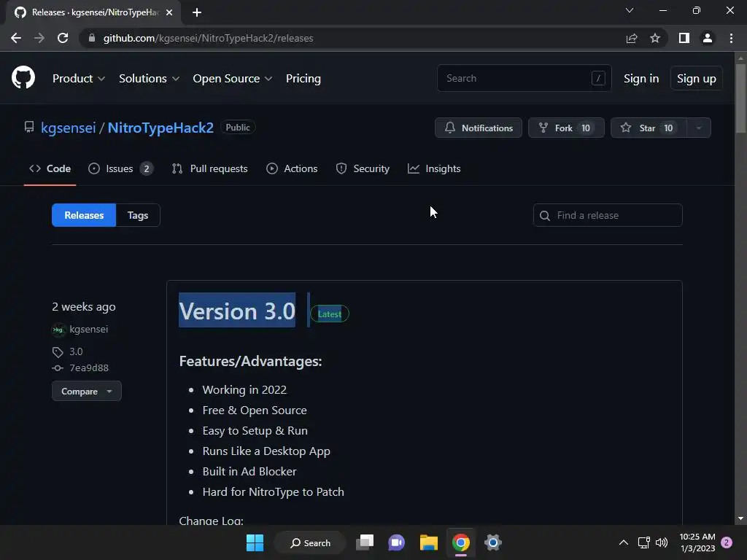Click the Latest release badge
The width and height of the screenshot is (747, 560).
pos(330,314)
